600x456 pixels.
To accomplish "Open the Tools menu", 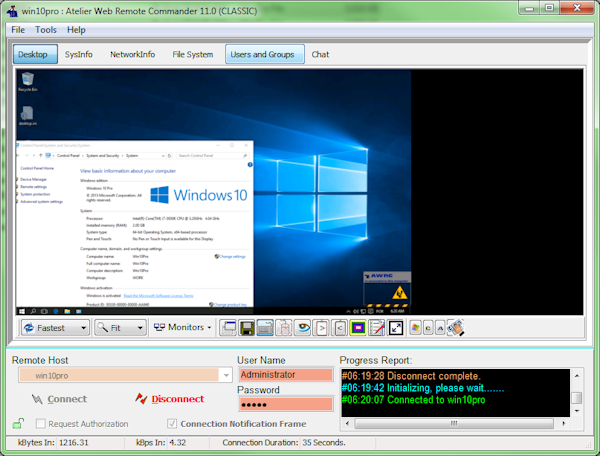I will 46,30.
